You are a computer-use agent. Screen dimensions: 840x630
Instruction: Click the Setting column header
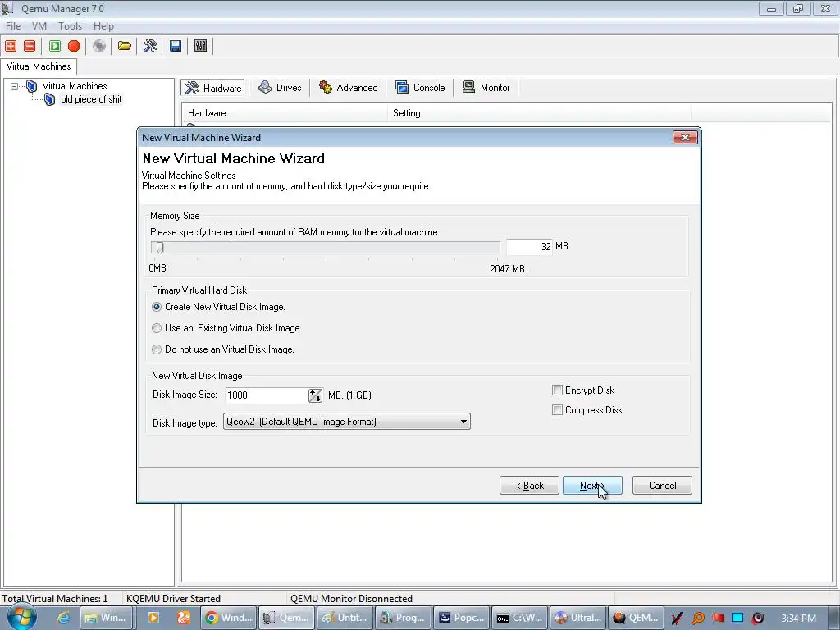(x=540, y=113)
